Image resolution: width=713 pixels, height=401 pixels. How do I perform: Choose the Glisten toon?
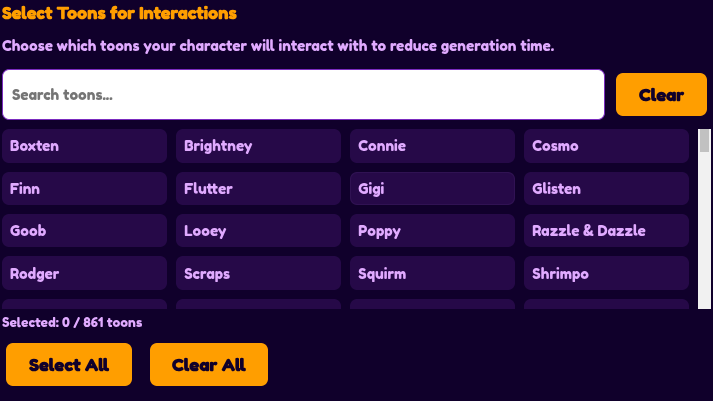pyautogui.click(x=606, y=188)
